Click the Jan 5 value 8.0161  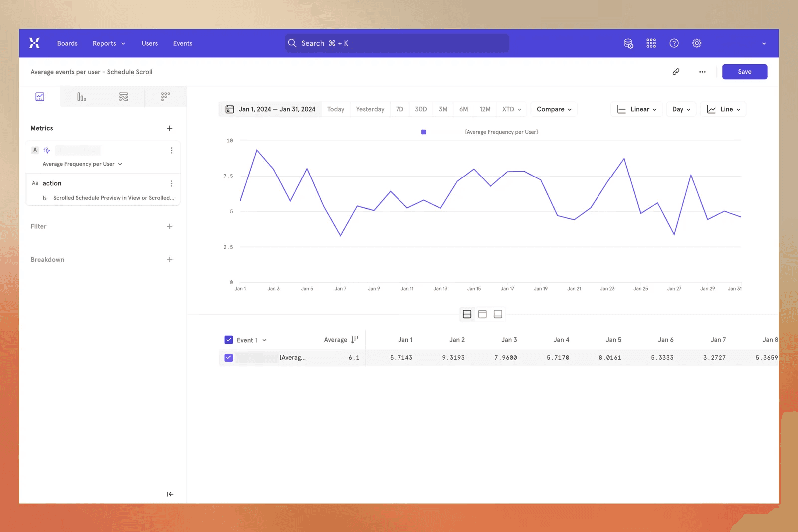(610, 358)
